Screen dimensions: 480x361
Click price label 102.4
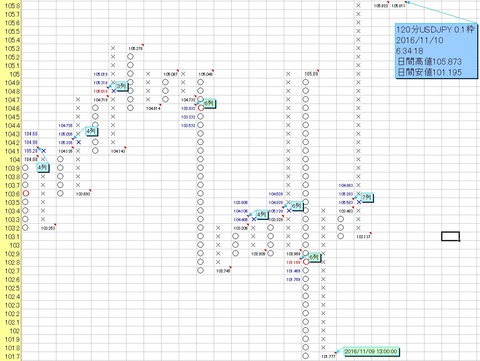12,296
